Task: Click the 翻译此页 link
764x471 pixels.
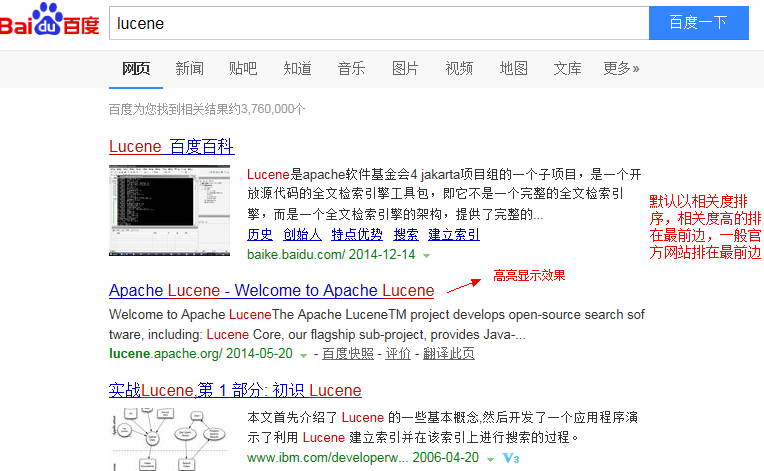Action: click(x=449, y=354)
